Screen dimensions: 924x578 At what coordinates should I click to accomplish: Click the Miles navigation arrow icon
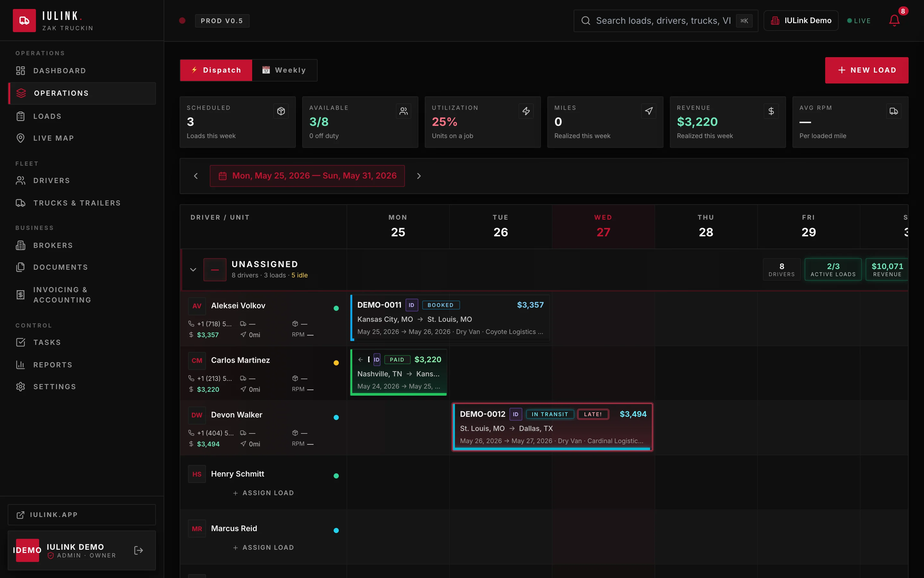point(649,111)
